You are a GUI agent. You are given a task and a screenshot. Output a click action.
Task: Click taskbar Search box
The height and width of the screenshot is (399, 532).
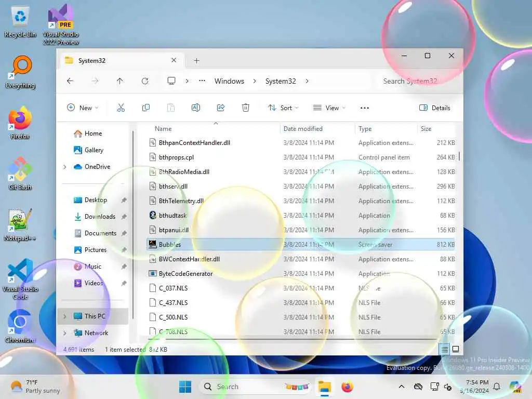click(x=255, y=387)
